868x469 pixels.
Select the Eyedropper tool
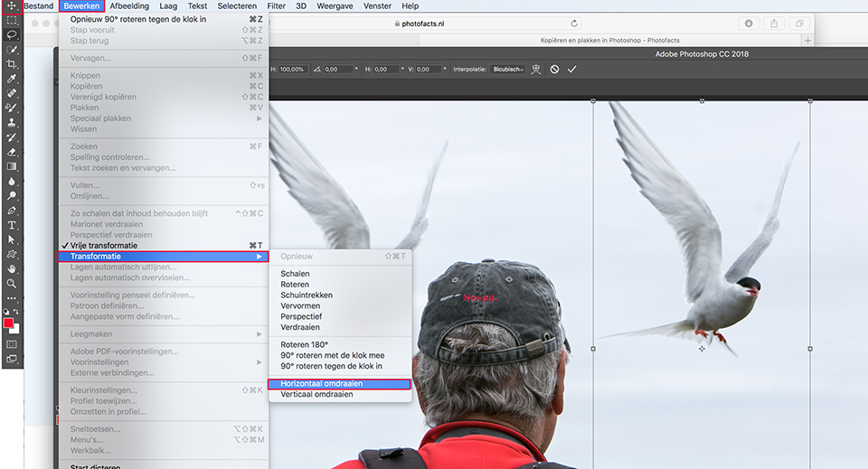click(12, 79)
